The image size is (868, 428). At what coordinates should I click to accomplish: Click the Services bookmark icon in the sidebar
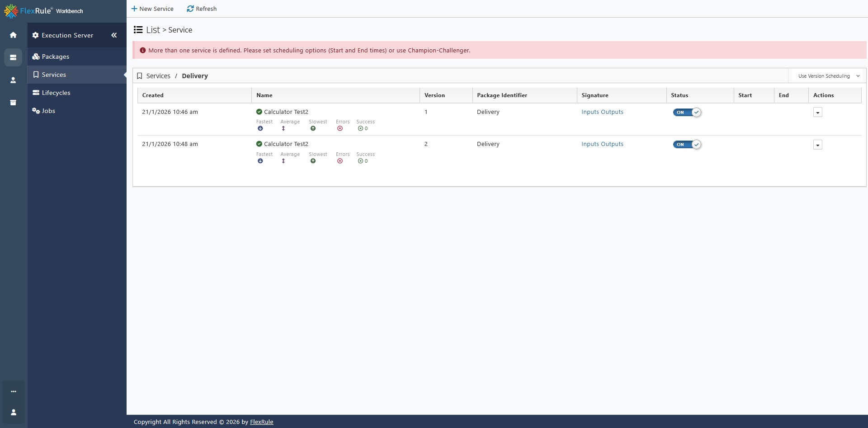(x=36, y=75)
